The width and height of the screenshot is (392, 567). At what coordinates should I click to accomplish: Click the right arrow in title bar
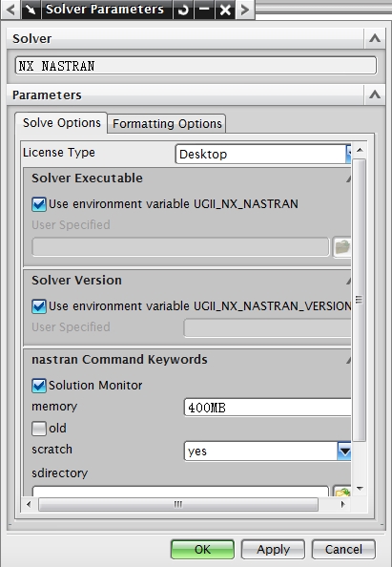[245, 10]
